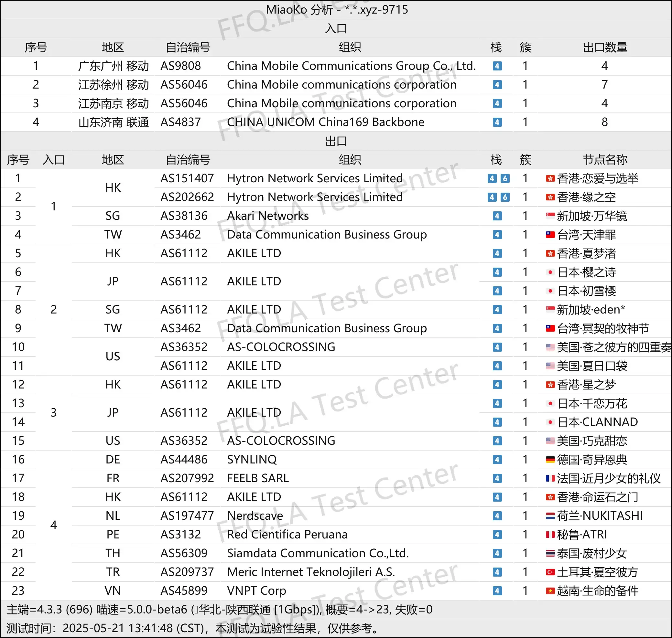Select the 江苏南京 移动 region cell
The image size is (672, 638).
click(113, 103)
